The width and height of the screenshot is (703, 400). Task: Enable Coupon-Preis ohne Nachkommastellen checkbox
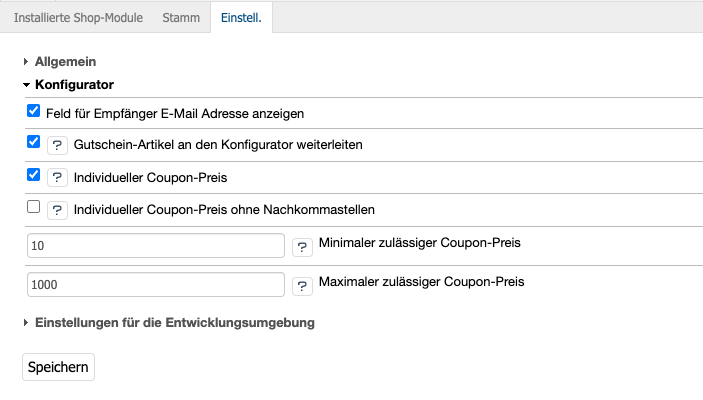pos(34,207)
